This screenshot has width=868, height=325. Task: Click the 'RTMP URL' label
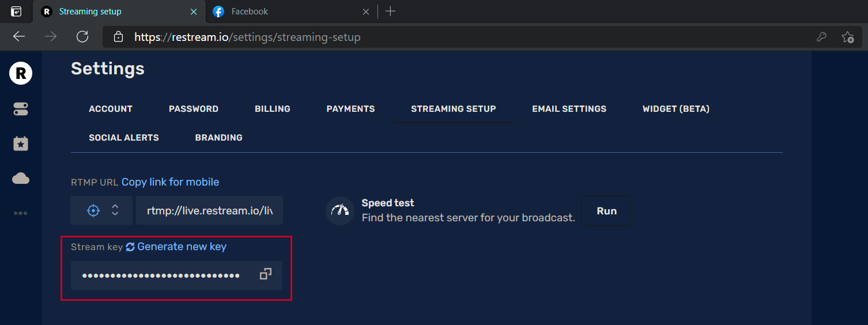coord(95,182)
